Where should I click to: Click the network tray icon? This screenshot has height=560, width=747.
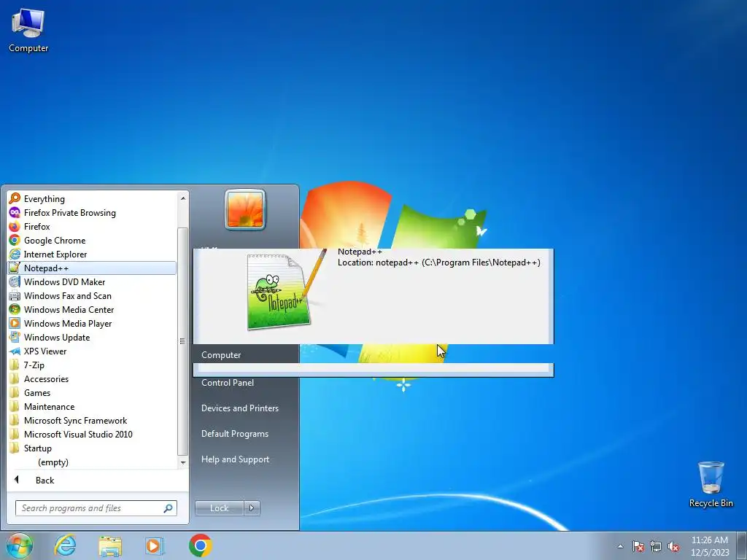pyautogui.click(x=656, y=546)
